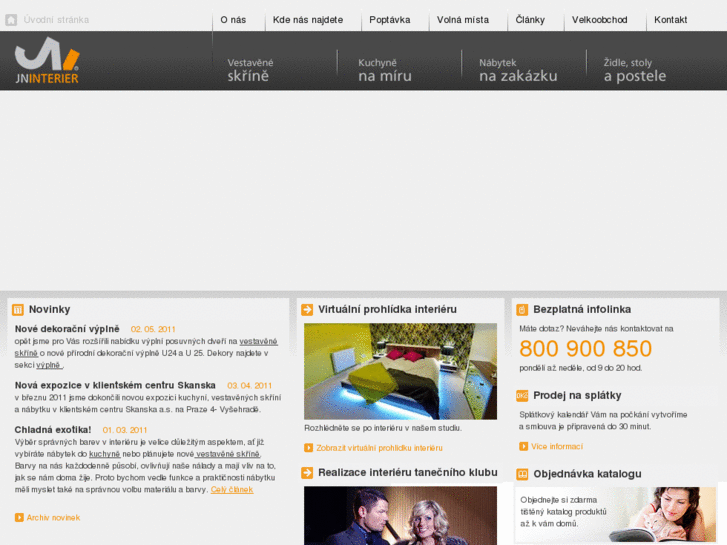The width and height of the screenshot is (727, 545).
Task: Click the arrow icon beside Virtuální prohlídka interiéru
Action: 307,309
